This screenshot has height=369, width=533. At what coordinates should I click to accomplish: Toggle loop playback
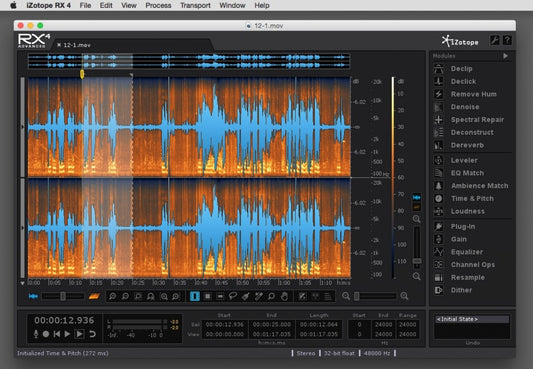coord(92,334)
